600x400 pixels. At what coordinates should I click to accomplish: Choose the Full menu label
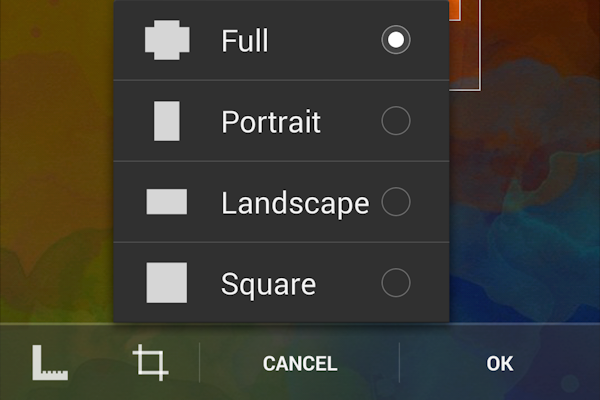244,41
